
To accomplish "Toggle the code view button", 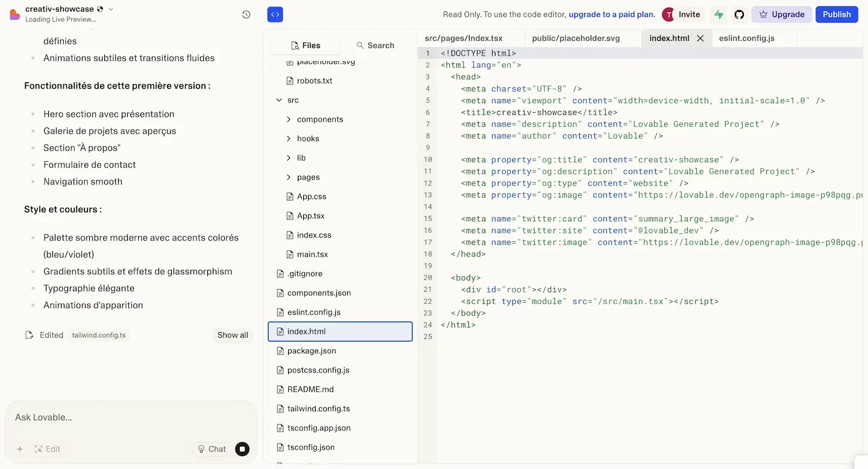I will coord(275,14).
